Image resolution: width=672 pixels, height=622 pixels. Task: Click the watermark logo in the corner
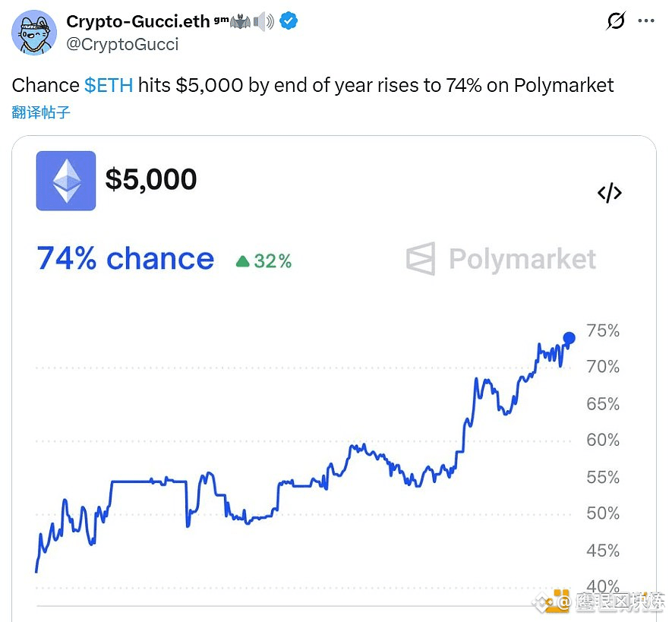550,601
